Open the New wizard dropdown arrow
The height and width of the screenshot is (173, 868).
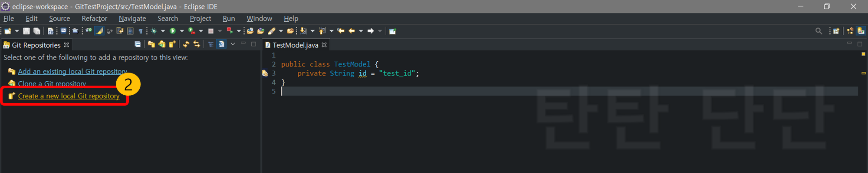[17, 31]
